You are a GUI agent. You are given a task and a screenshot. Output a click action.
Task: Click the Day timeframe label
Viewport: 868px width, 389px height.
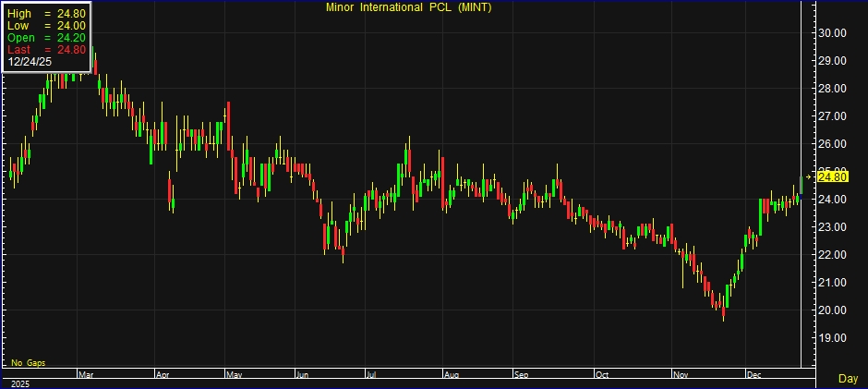coord(847,379)
